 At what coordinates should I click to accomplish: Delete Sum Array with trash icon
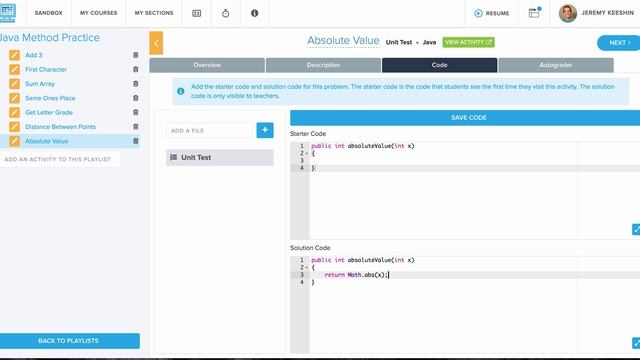point(136,84)
